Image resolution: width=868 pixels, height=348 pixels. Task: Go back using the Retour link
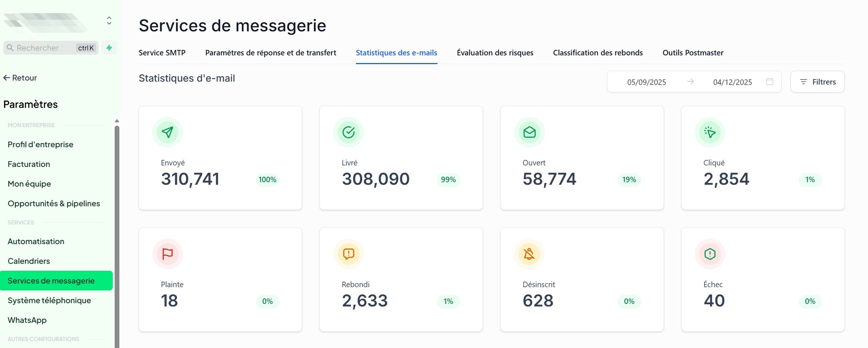(20, 78)
